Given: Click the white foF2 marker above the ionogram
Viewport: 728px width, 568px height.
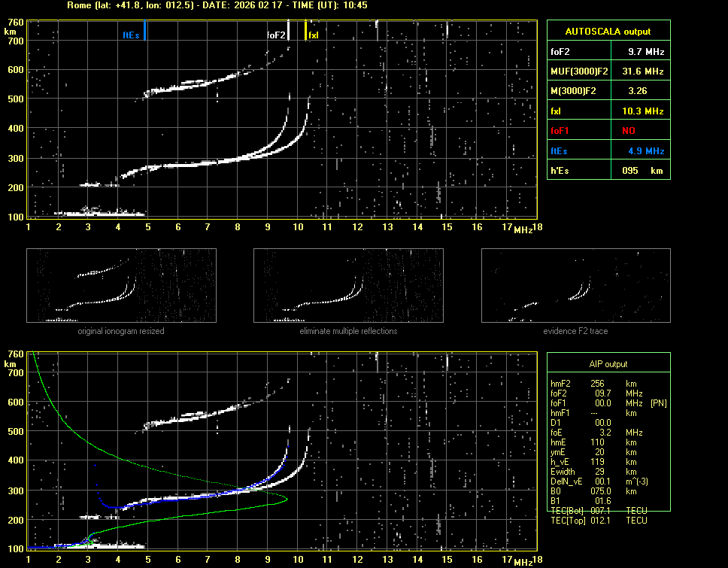Looking at the screenshot, I should point(289,32).
